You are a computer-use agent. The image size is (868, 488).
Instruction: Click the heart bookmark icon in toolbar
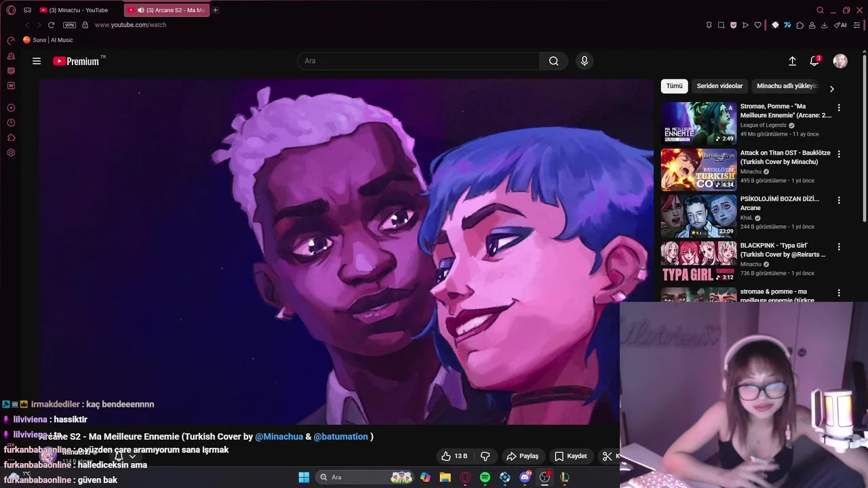(x=758, y=25)
